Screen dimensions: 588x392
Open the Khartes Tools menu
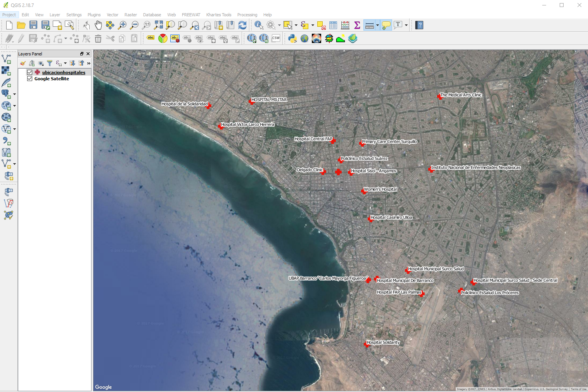pyautogui.click(x=219, y=15)
